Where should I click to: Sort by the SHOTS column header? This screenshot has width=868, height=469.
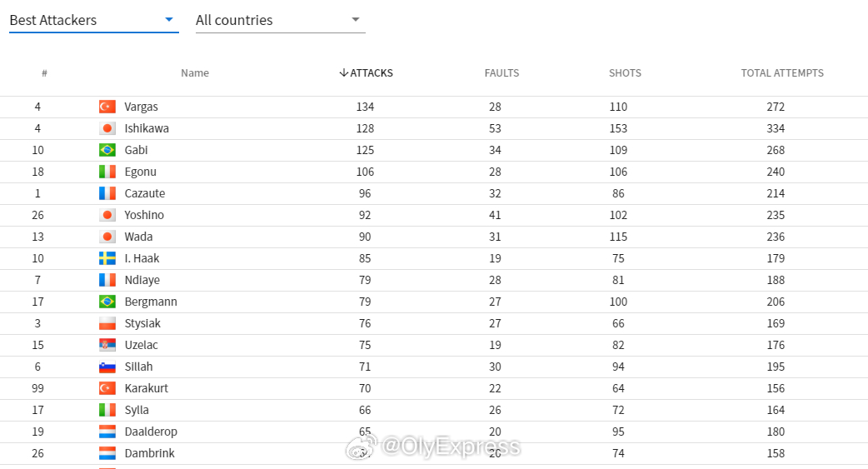625,73
